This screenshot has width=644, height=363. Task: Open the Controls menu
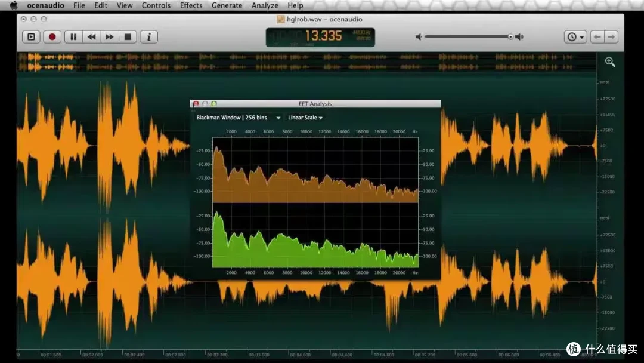pyautogui.click(x=156, y=5)
